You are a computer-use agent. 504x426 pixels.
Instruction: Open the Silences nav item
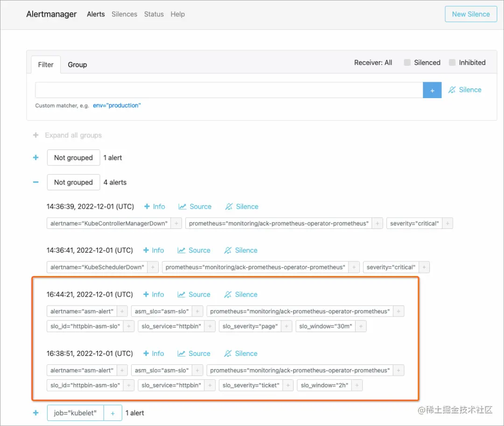point(125,14)
